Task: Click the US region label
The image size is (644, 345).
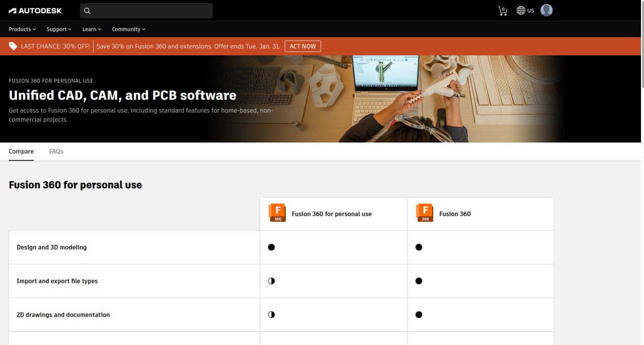Action: [531, 11]
